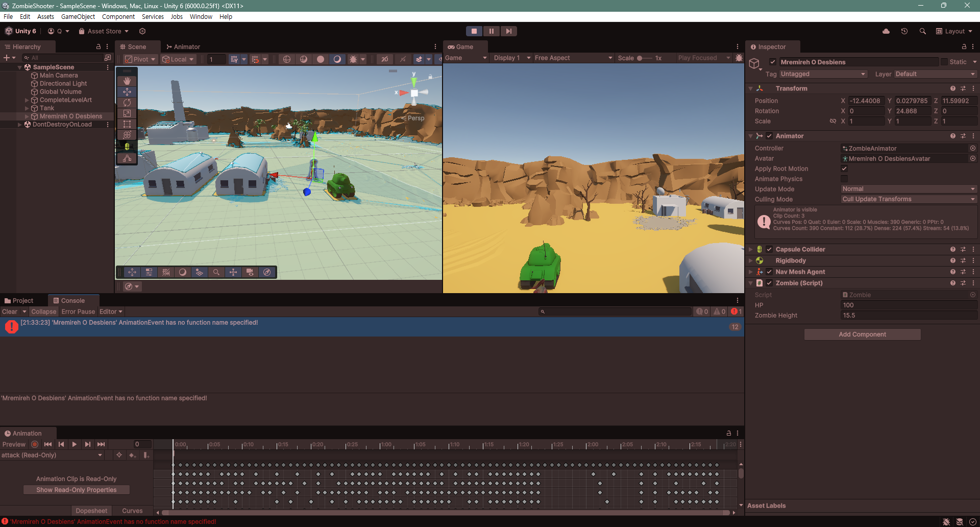The image size is (980, 527).
Task: Open the Asset Store button
Action: (104, 31)
